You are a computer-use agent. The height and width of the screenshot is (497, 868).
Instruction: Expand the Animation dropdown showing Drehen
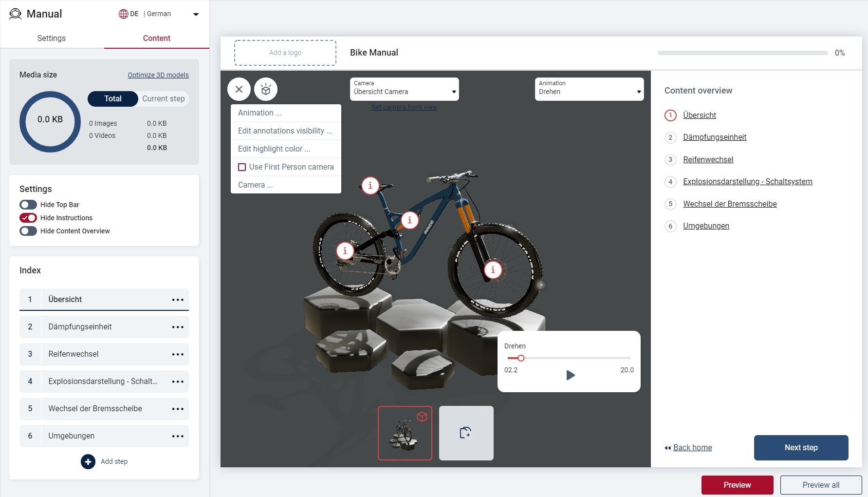click(x=589, y=89)
